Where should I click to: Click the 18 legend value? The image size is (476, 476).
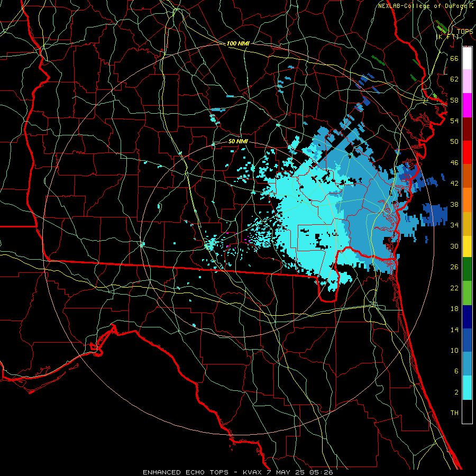[x=454, y=309]
